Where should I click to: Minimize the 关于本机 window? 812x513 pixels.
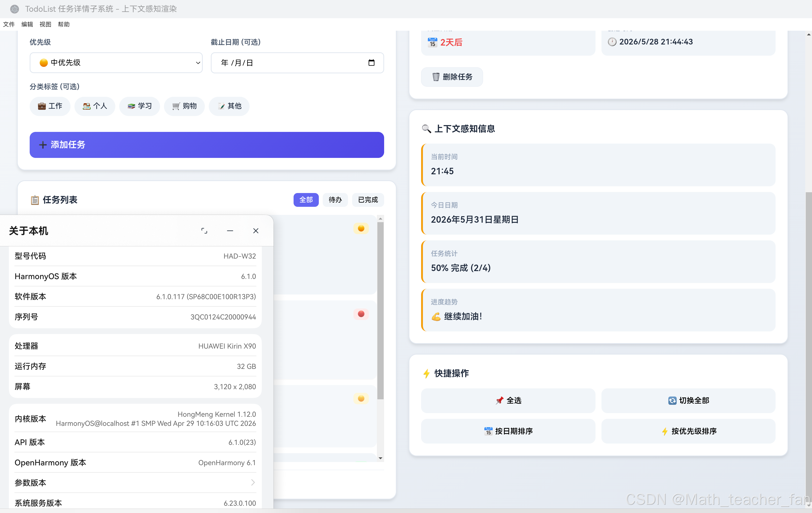tap(230, 231)
